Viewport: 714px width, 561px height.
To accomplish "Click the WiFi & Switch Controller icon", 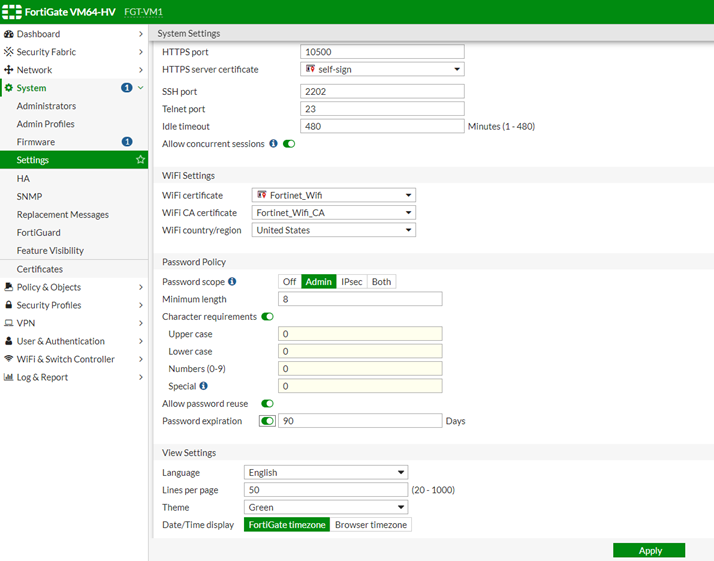I will point(9,359).
